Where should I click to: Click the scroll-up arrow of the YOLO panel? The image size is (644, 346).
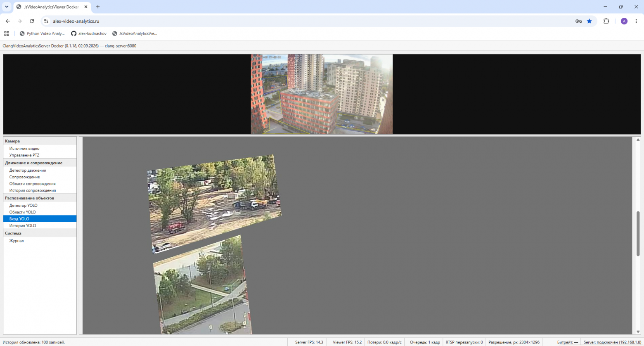click(x=638, y=140)
